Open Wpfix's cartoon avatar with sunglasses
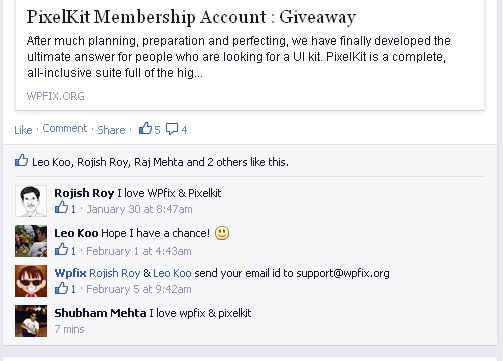 click(31, 281)
